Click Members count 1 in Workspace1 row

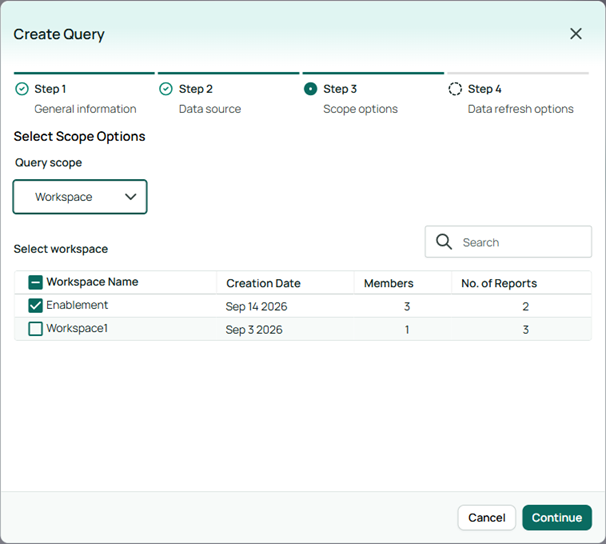pos(407,330)
